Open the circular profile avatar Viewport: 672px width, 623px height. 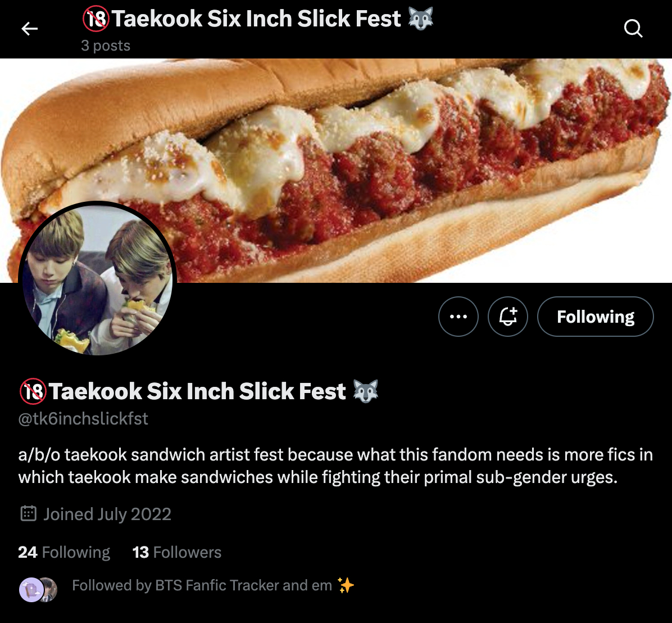98,279
